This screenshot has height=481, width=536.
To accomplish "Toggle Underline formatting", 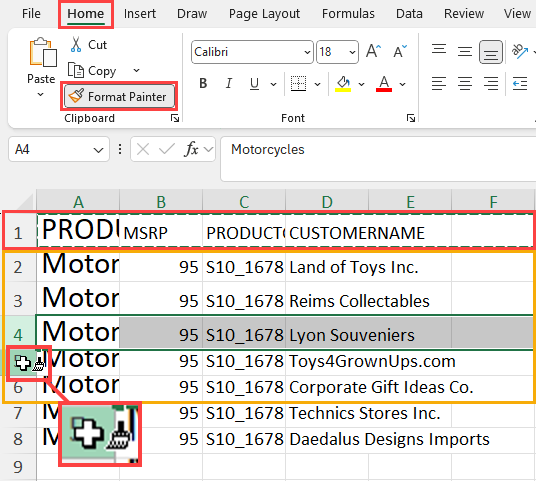I will click(x=254, y=83).
